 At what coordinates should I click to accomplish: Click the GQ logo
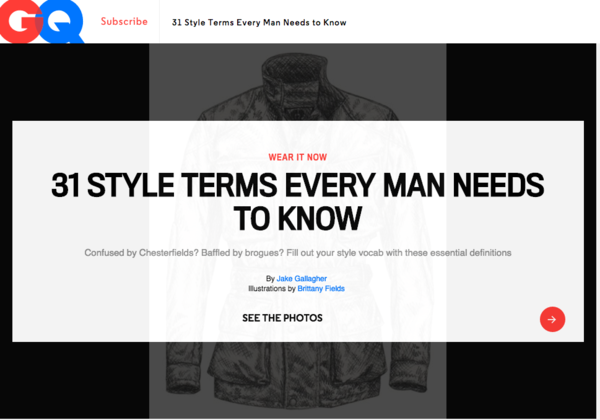pyautogui.click(x=42, y=21)
